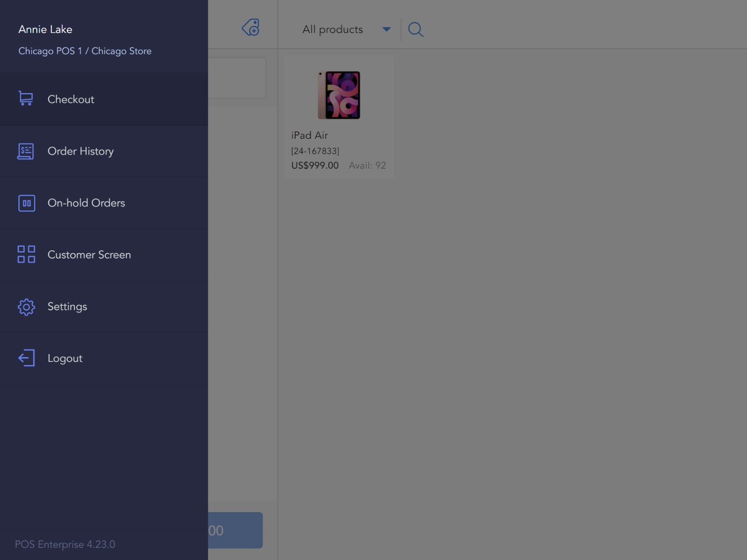Select the iPad Air product image
747x560 pixels.
(339, 95)
